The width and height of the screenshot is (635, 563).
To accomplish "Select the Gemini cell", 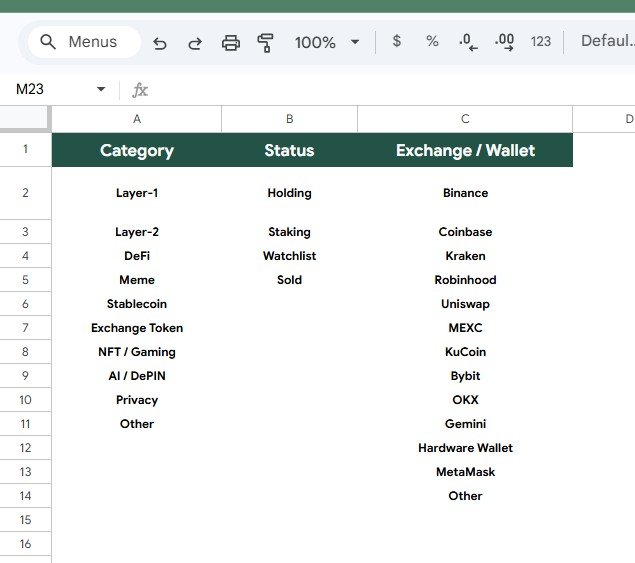I will [x=465, y=424].
